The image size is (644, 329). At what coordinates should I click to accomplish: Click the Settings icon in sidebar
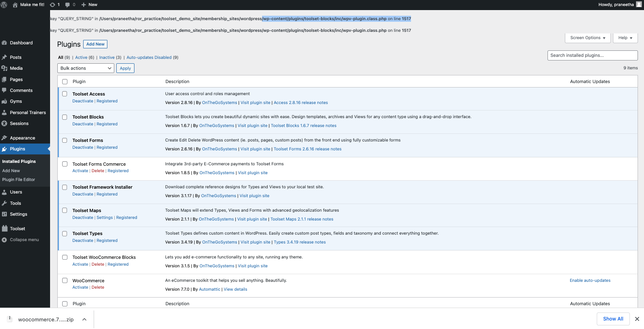coord(4,214)
